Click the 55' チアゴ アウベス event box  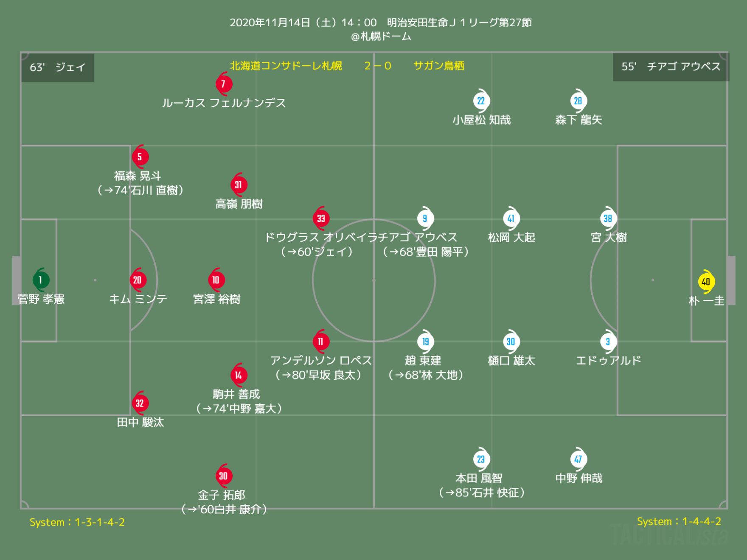coord(671,67)
